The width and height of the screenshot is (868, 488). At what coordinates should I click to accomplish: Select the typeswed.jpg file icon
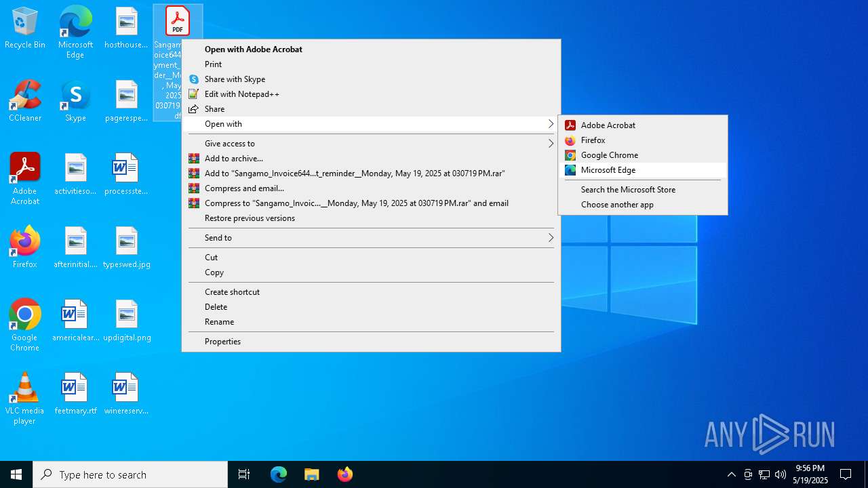point(126,247)
